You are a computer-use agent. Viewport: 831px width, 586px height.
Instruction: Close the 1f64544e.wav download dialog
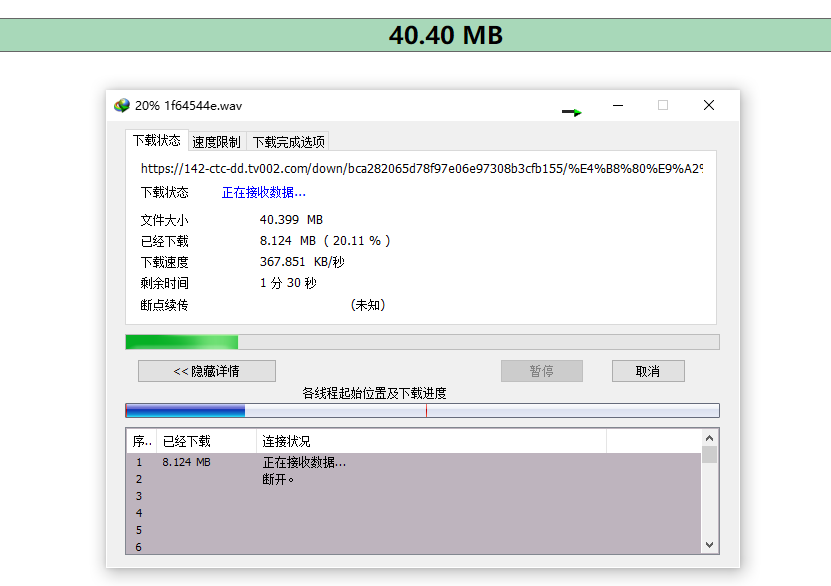[709, 105]
